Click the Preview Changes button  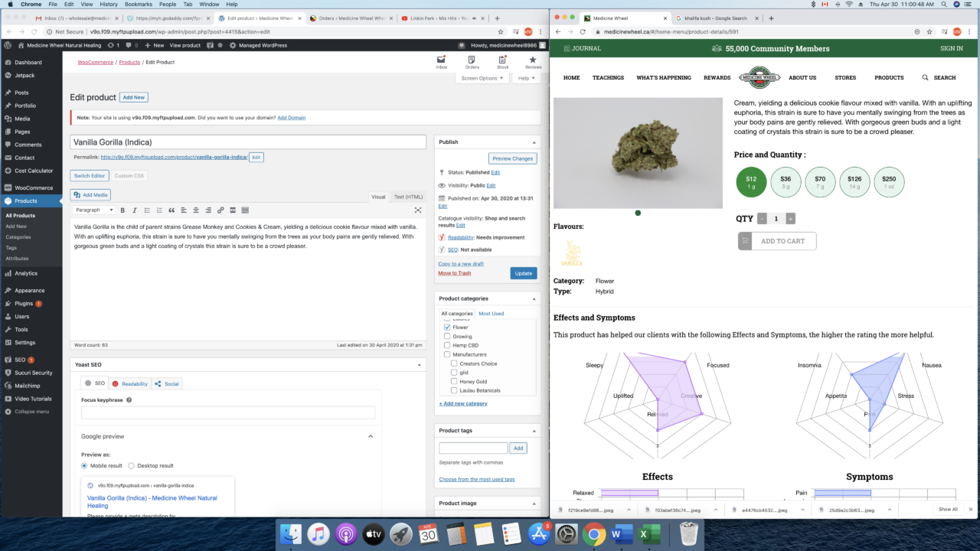coord(513,158)
